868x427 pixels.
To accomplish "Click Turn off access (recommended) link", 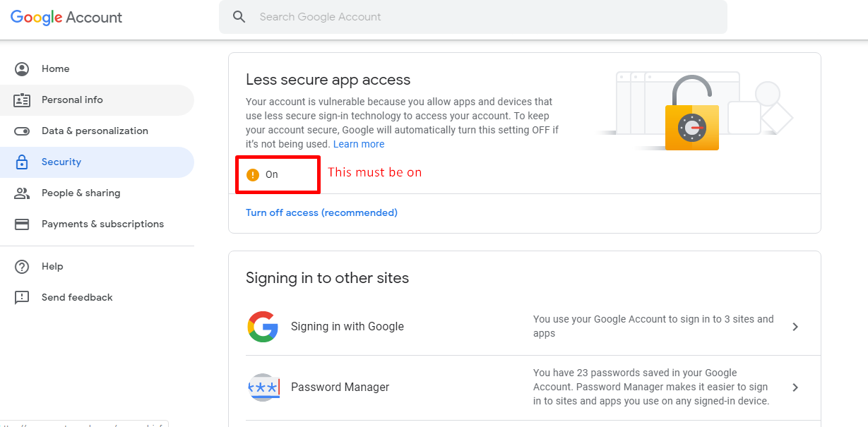I will coord(321,212).
